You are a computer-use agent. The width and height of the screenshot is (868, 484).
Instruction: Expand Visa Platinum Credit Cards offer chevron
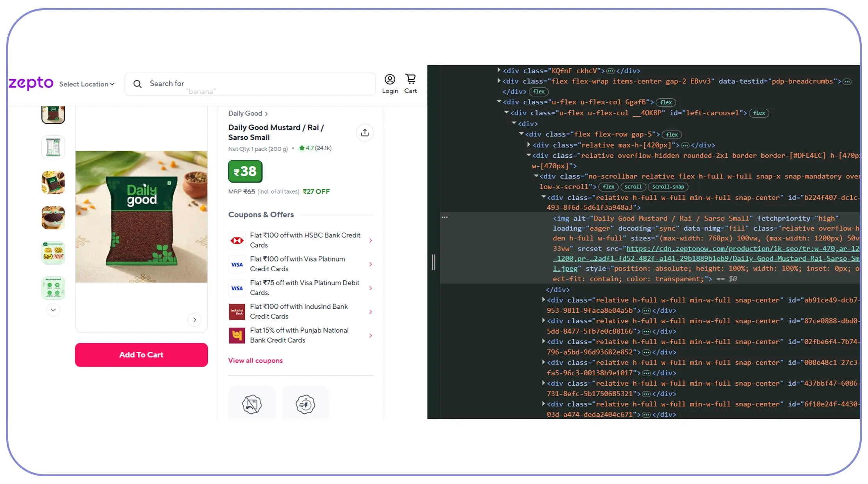pyautogui.click(x=371, y=264)
